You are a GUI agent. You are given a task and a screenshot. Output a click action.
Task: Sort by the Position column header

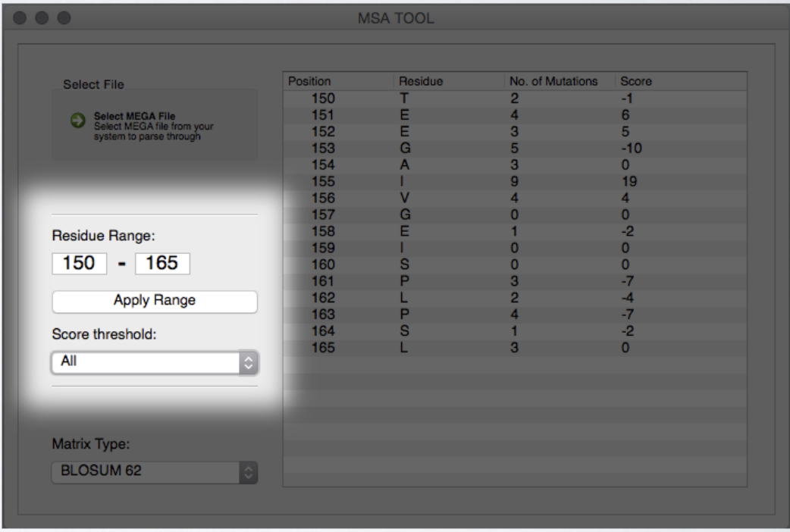tap(338, 81)
